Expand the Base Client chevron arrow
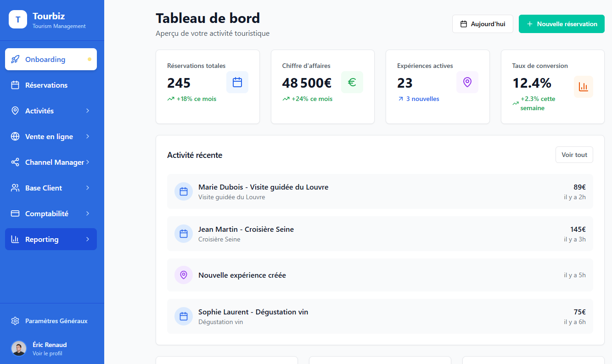This screenshot has width=612, height=364. click(x=88, y=188)
